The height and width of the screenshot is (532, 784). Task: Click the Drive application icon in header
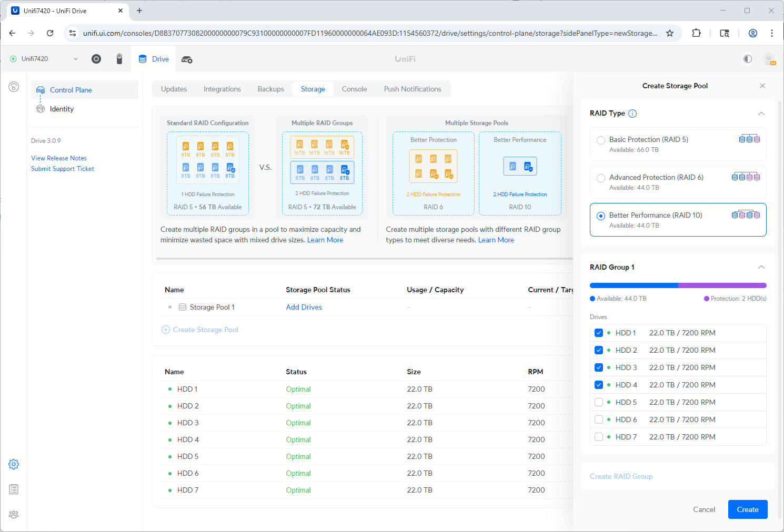point(143,59)
